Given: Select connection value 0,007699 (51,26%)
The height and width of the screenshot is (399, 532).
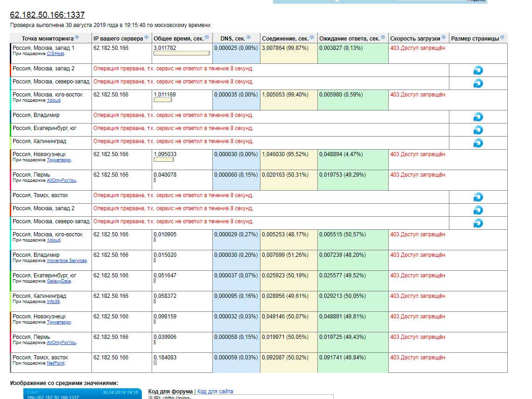Looking at the screenshot, I should pos(285,255).
